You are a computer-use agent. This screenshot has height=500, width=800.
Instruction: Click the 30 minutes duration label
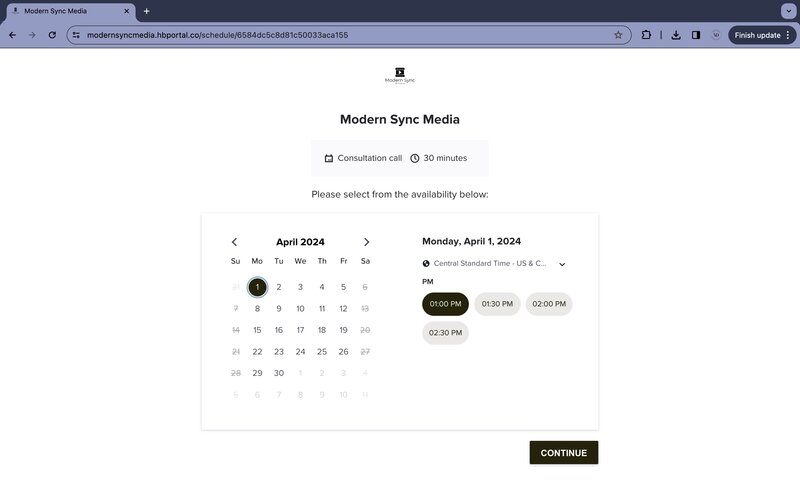click(445, 158)
